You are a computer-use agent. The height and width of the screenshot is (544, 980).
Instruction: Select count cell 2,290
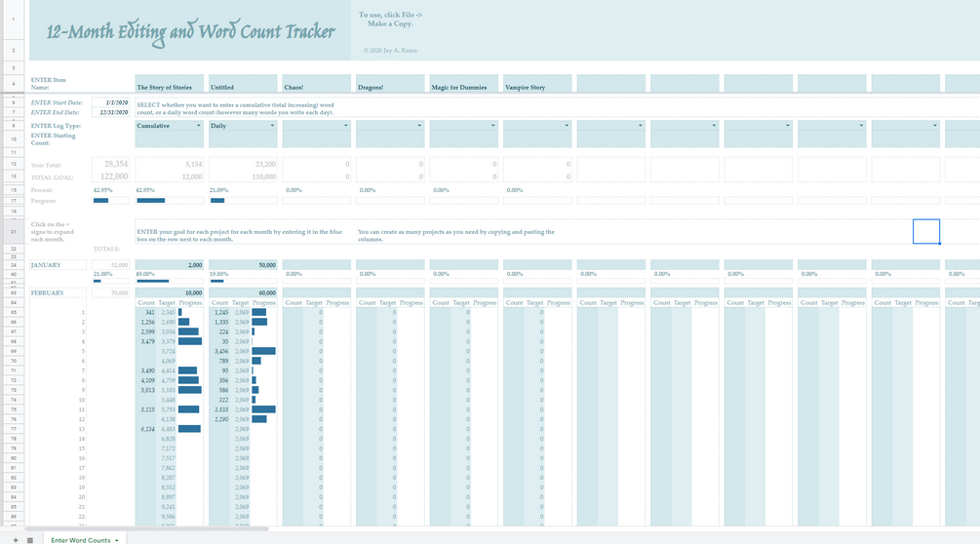pyautogui.click(x=220, y=419)
